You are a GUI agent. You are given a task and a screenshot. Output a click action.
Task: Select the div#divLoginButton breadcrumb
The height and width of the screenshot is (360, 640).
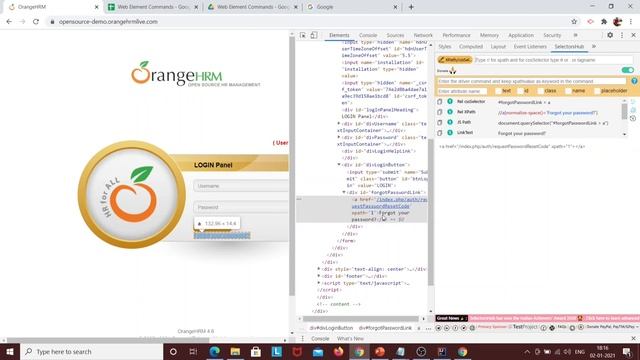click(x=331, y=328)
